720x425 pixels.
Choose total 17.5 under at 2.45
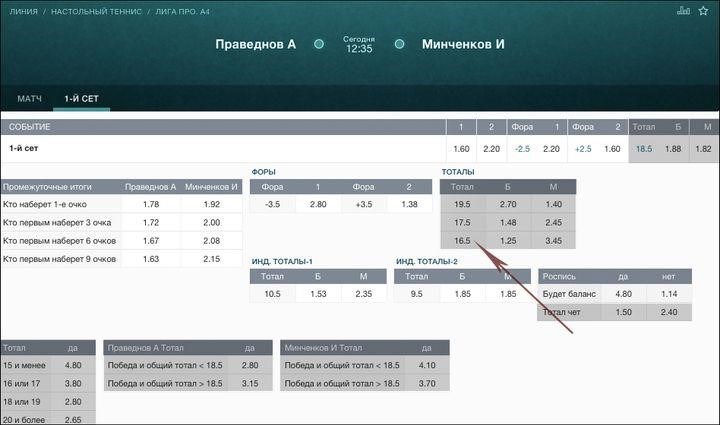pos(553,223)
